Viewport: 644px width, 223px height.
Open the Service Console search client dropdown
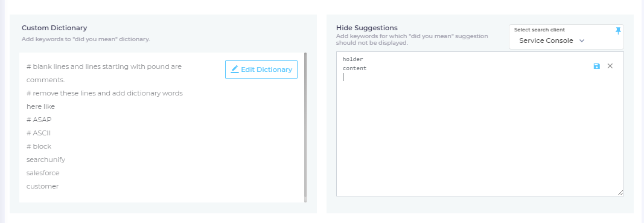pos(551,40)
